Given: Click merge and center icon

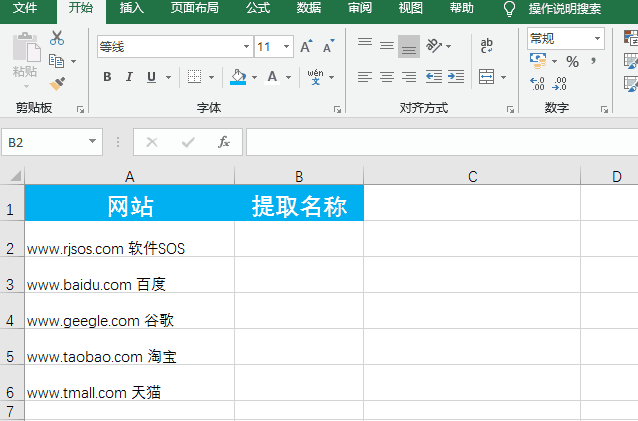Looking at the screenshot, I should click(487, 76).
